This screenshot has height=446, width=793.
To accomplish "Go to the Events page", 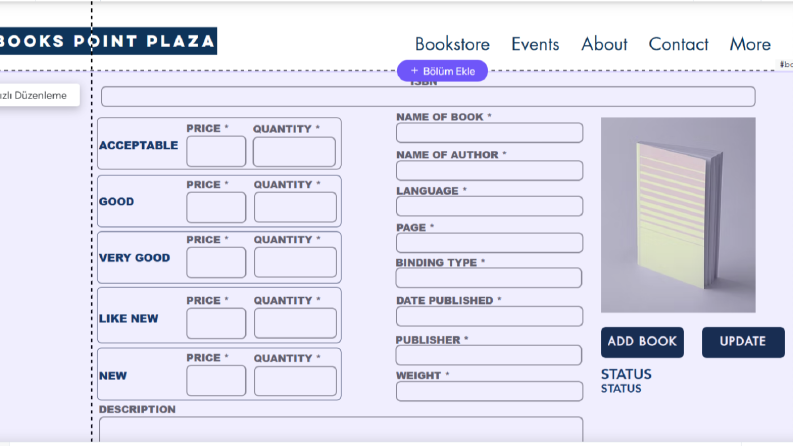I will click(x=535, y=44).
